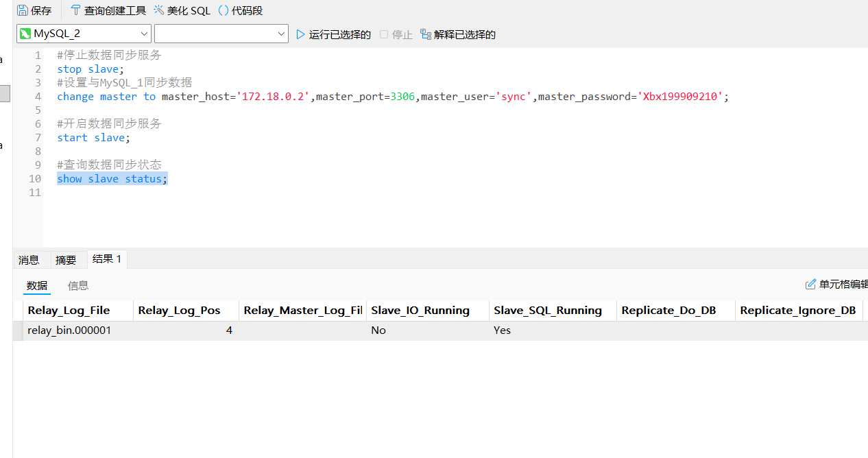Click the cell editor pencil icon
Image resolution: width=868 pixels, height=458 pixels.
[810, 284]
